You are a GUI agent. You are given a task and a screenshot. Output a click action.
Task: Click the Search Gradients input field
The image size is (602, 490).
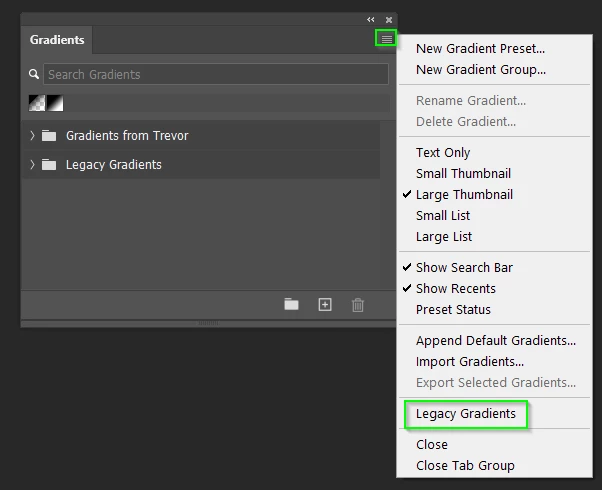(x=216, y=74)
